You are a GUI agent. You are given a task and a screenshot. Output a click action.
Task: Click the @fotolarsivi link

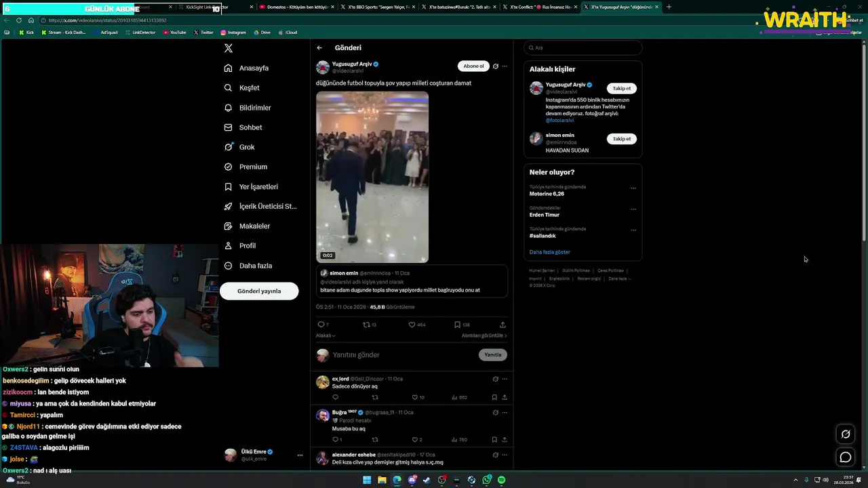tap(559, 121)
